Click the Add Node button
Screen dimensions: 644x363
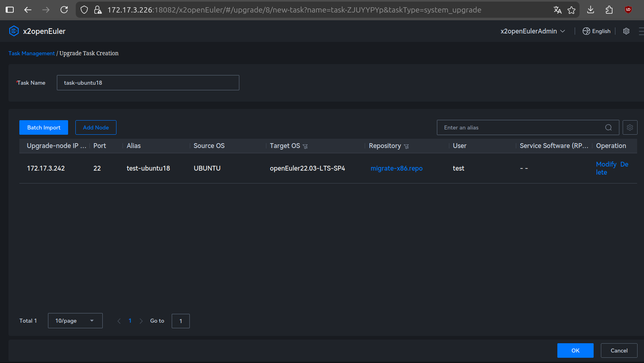coord(96,127)
